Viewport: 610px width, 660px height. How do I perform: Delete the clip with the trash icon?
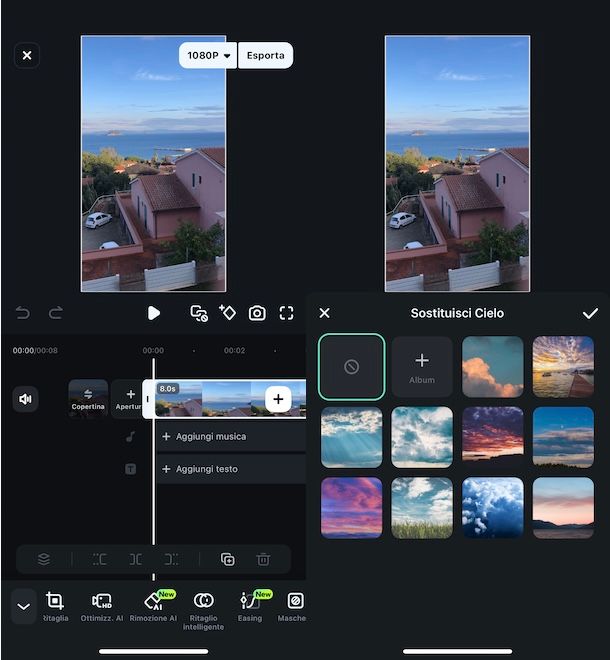point(263,559)
